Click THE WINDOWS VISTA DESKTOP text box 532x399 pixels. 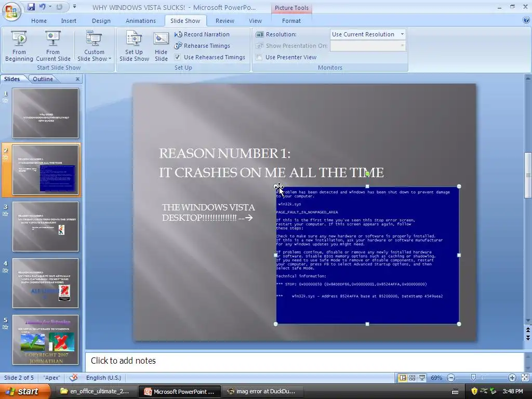[208, 212]
